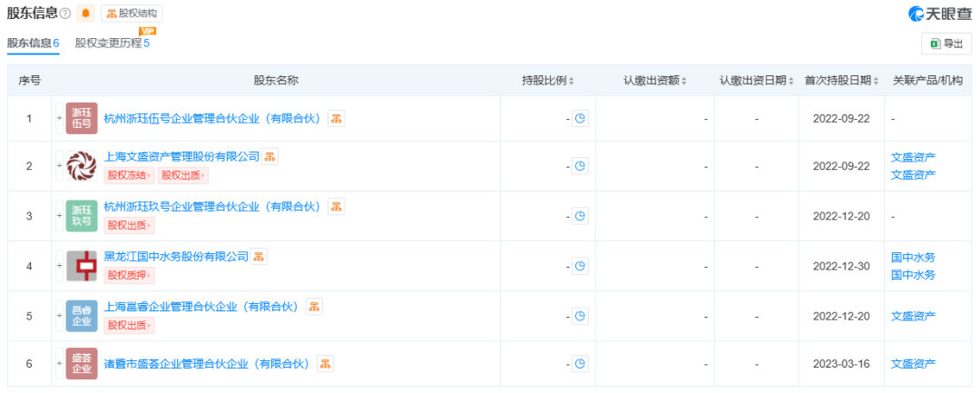Select the 股东信息 6 tab
The image size is (980, 393).
(34, 43)
